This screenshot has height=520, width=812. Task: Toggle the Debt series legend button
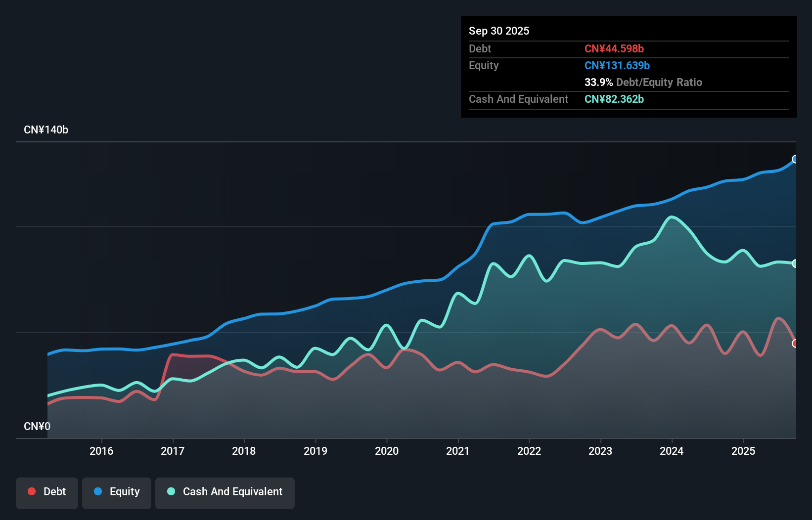[x=47, y=493]
